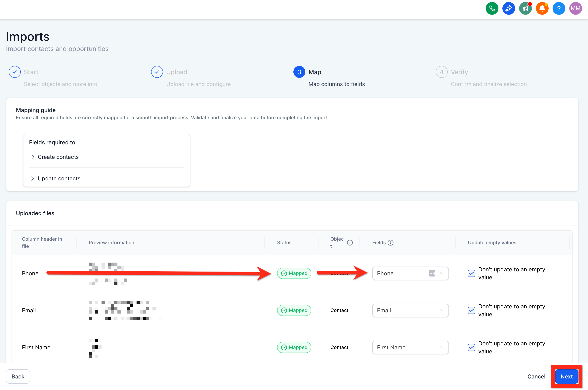The width and height of the screenshot is (588, 390).
Task: Disable empty value protection for Email row
Action: click(471, 310)
